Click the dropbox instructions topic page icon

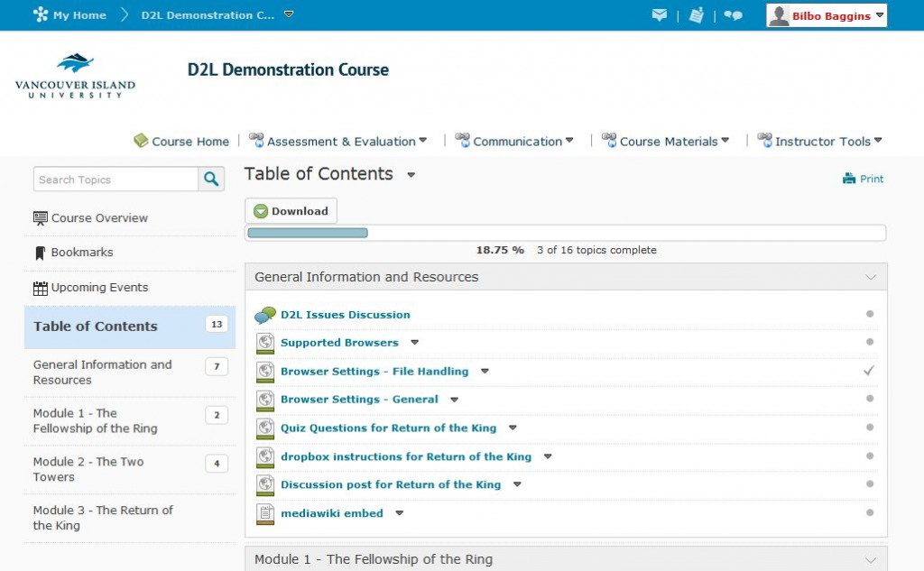click(x=265, y=456)
